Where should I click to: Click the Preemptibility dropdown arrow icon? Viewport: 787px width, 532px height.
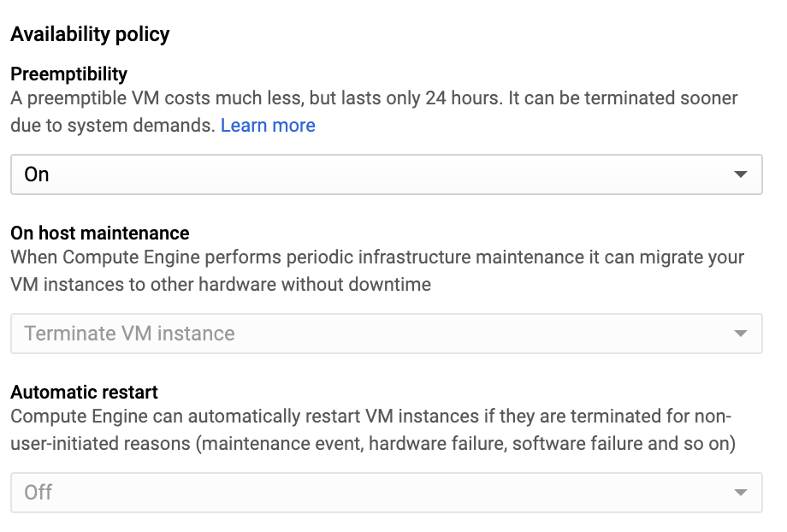point(741,174)
